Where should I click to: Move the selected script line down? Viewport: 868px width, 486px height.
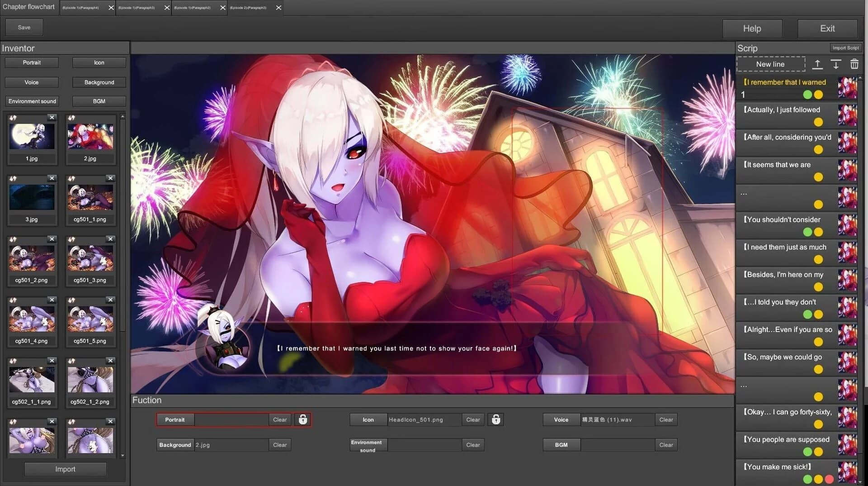click(x=835, y=64)
